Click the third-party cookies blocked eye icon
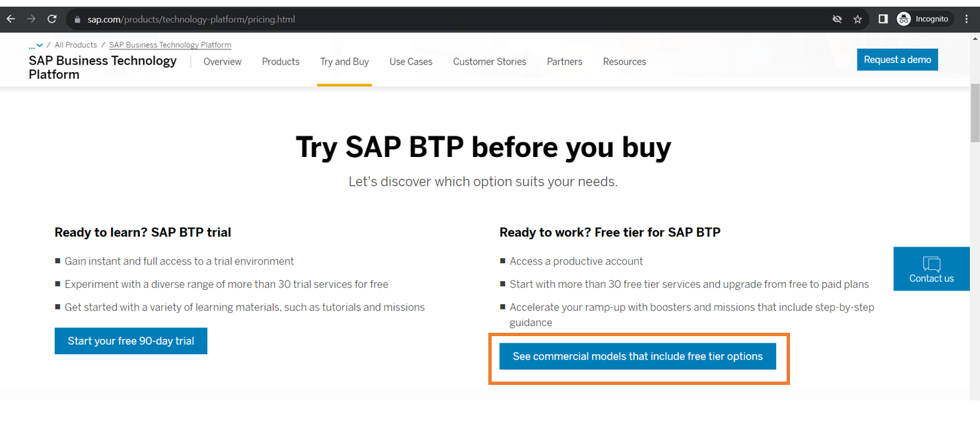The height and width of the screenshot is (425, 980). tap(837, 19)
